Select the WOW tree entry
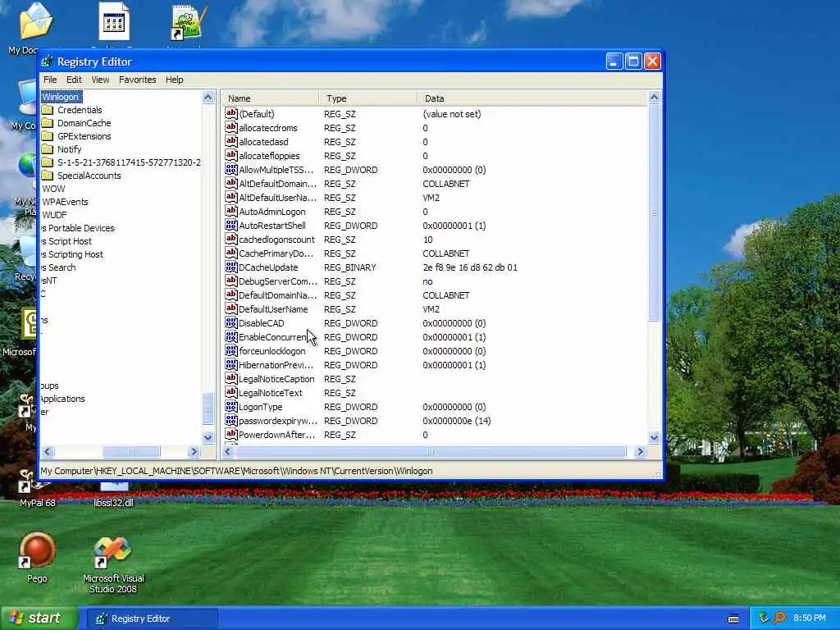The height and width of the screenshot is (630, 840). (x=53, y=189)
